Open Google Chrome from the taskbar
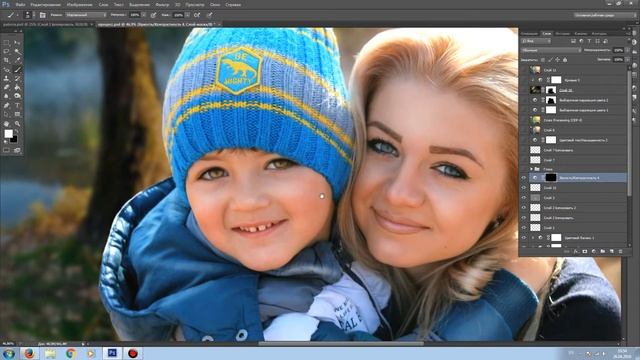The width and height of the screenshot is (640, 360). tap(71, 353)
